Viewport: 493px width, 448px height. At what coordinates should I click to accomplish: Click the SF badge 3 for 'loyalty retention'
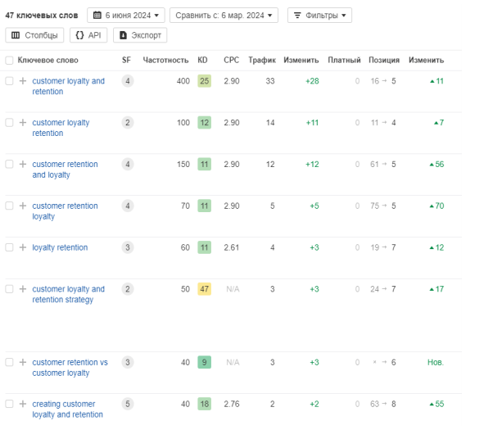[x=127, y=247]
